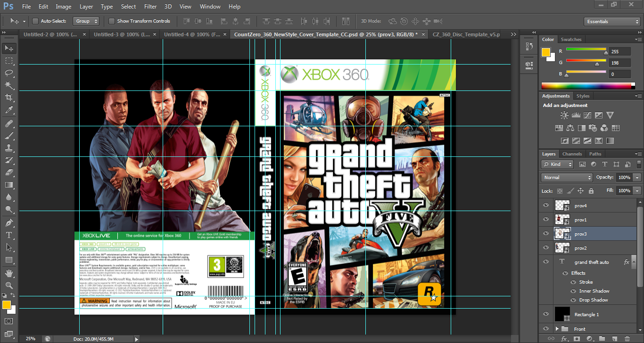Click the Pen tool icon

click(9, 222)
